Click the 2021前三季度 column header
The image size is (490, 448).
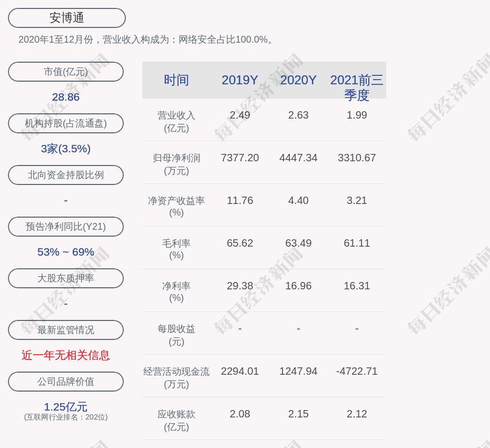357,87
